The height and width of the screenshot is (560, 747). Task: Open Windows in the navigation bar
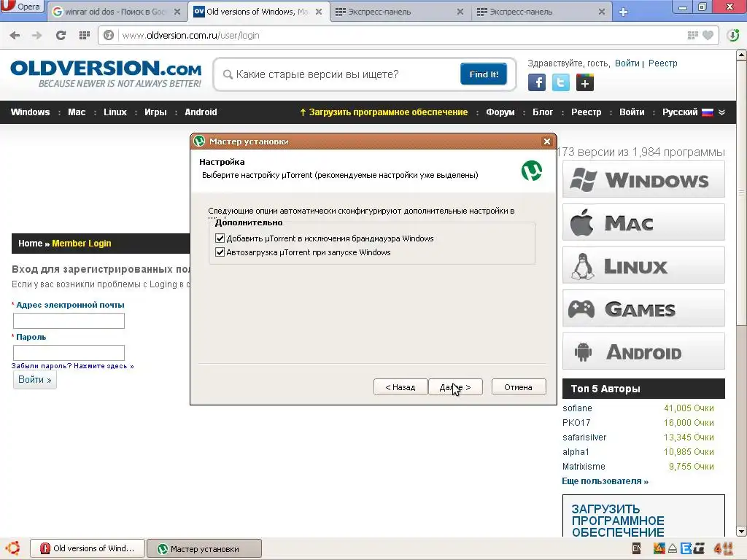[30, 112]
